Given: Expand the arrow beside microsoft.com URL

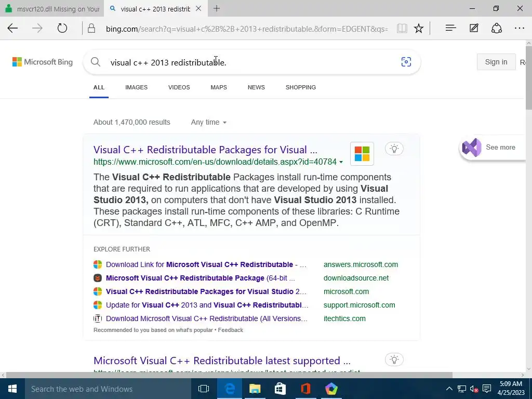Looking at the screenshot, I should (x=341, y=162).
